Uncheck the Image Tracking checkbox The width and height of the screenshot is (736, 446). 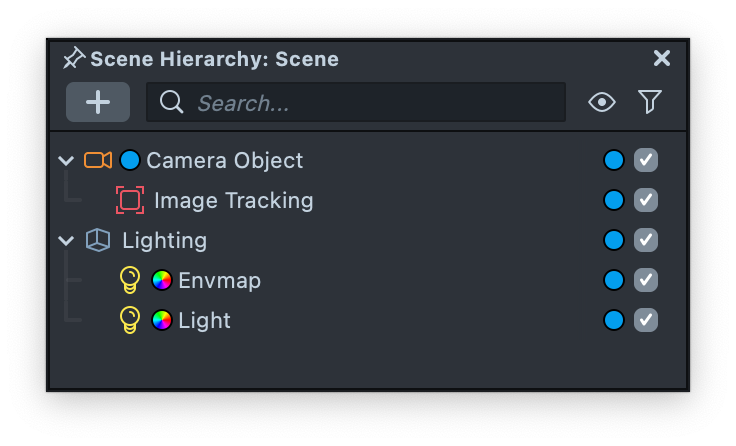646,200
